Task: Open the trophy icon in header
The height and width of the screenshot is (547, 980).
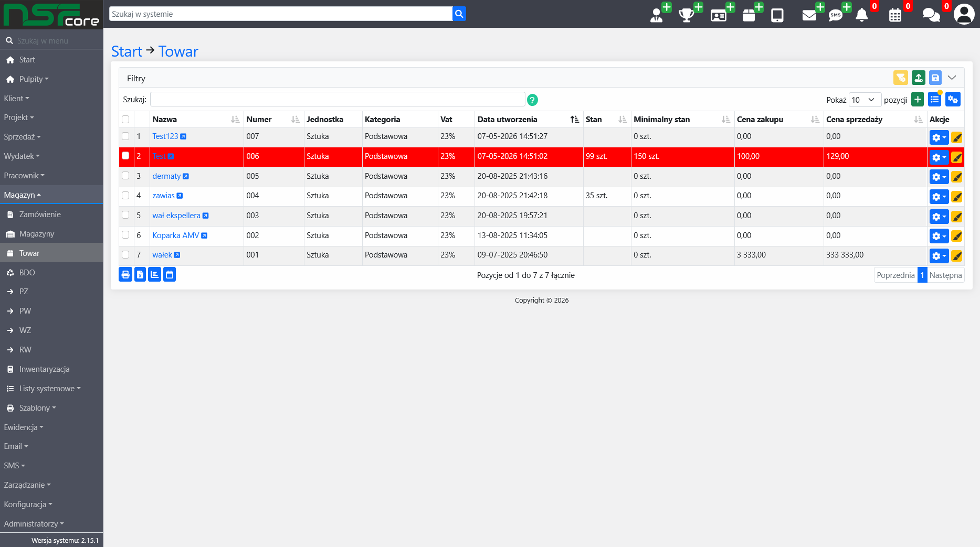Action: (x=687, y=15)
